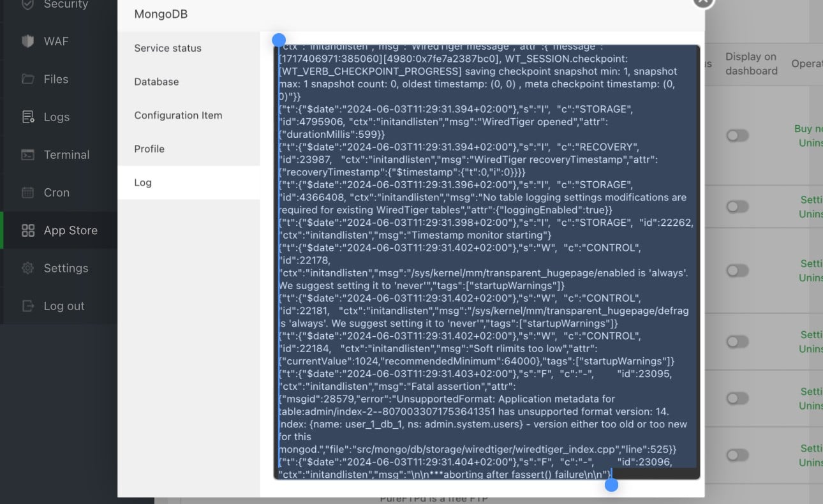Click the WAF shield icon
The width and height of the screenshot is (823, 504).
click(27, 41)
